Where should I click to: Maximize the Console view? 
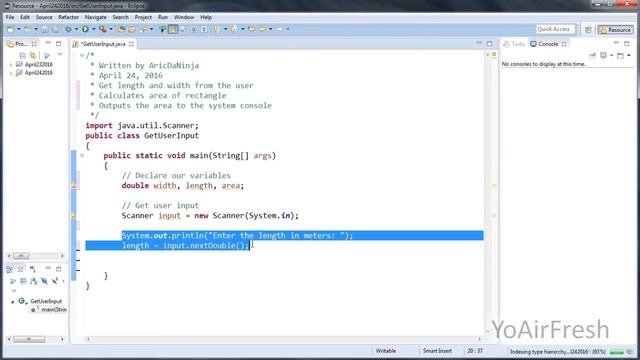pyautogui.click(x=627, y=43)
